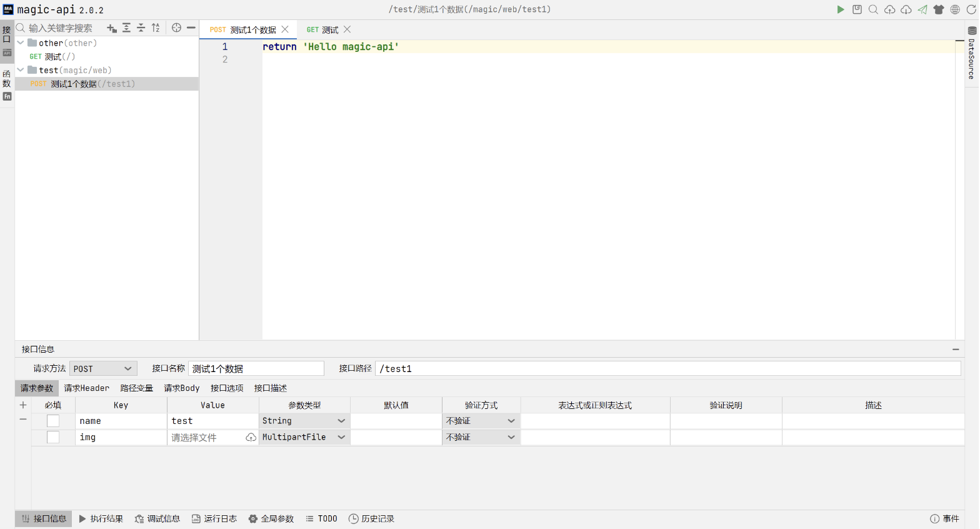
Task: Open the TODO bottom panel
Action: [x=322, y=519]
